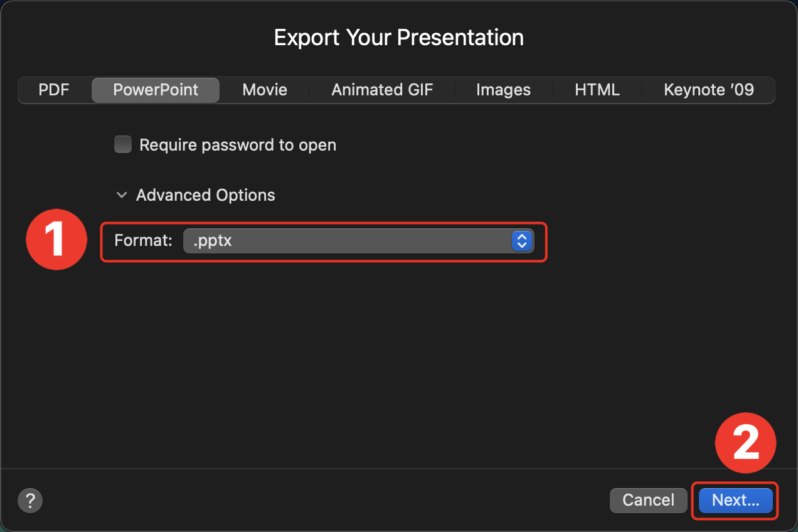
Task: Open the HTML export tab
Action: pyautogui.click(x=597, y=90)
